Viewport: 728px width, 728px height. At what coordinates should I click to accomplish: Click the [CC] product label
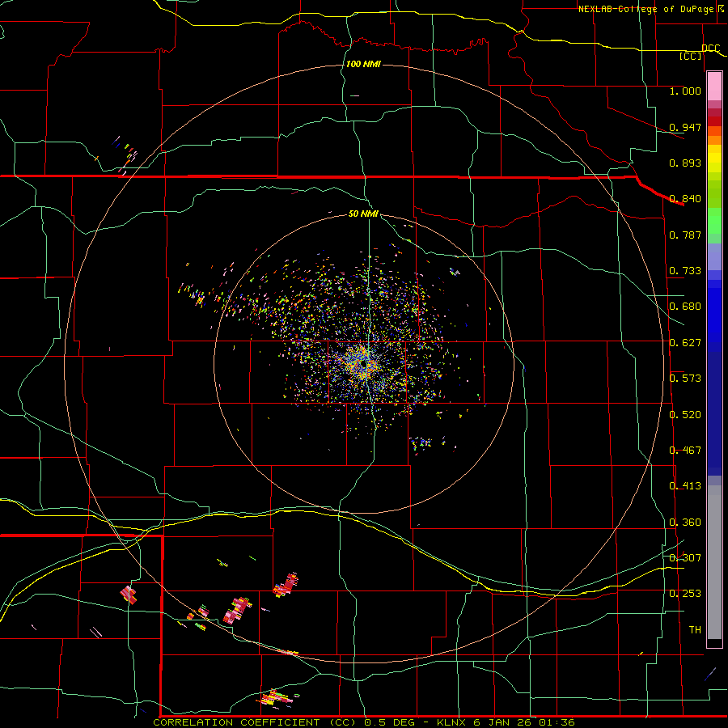(x=691, y=56)
